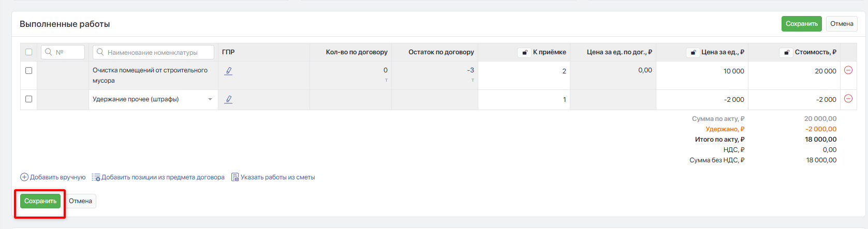Open the Удержание прочее (штрафы) dropdown arrow
The height and width of the screenshot is (229, 868).
(210, 99)
